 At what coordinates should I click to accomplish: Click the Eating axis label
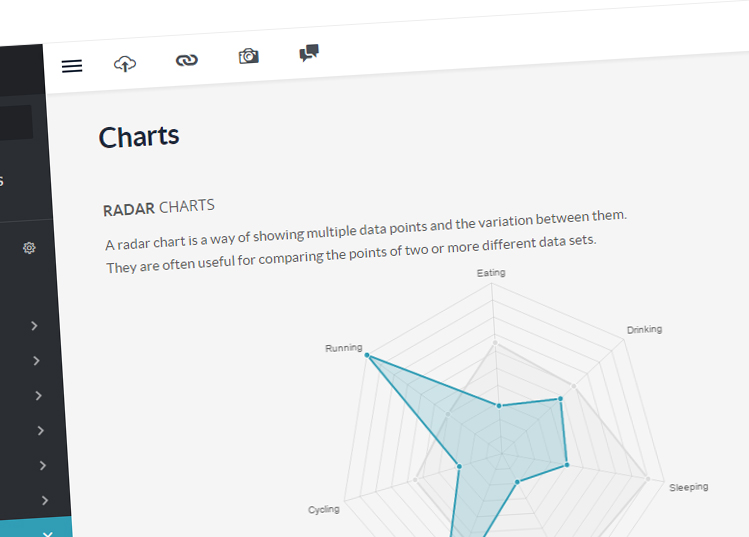click(491, 273)
